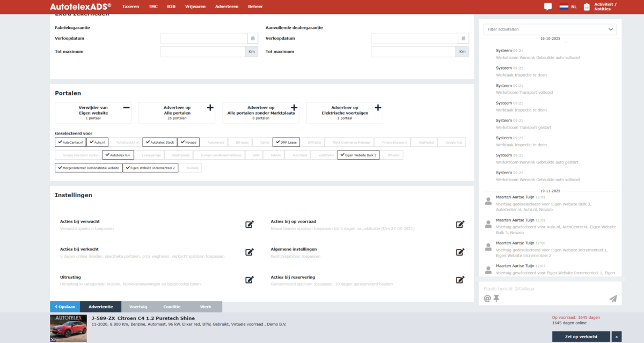Image resolution: width=644 pixels, height=343 pixels.
Task: Click the Citroen C4 vehicle thumbnail
Action: coord(68,328)
